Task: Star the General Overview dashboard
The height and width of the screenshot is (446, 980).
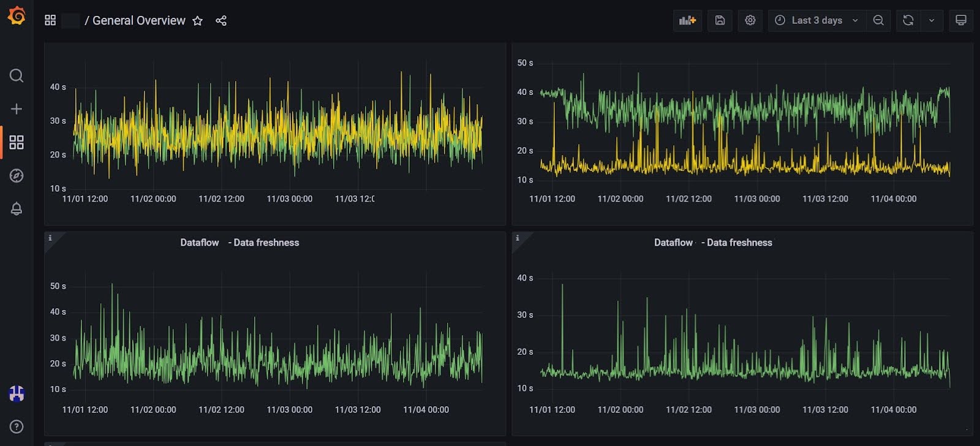Action: click(x=197, y=21)
